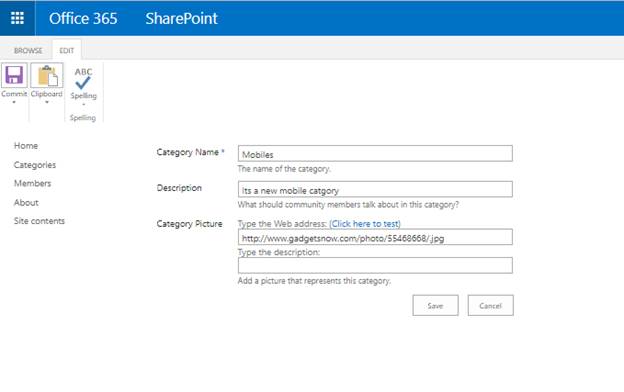Open Members in the left navigation

[x=32, y=183]
